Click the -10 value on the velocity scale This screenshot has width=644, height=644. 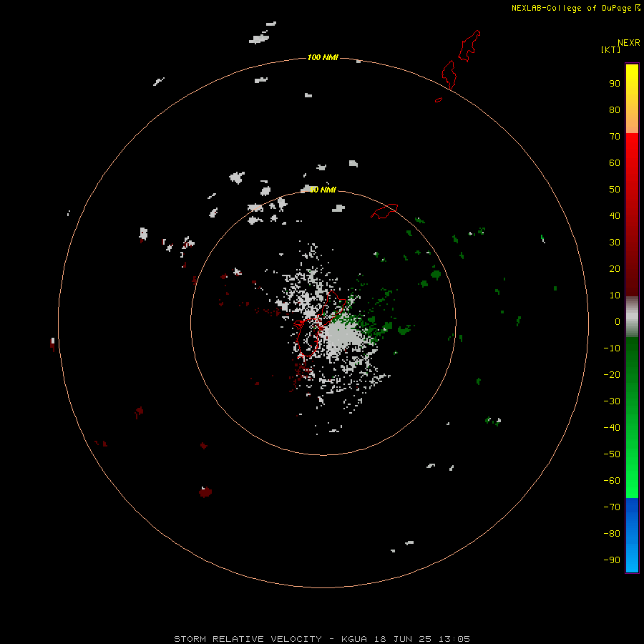coord(612,348)
